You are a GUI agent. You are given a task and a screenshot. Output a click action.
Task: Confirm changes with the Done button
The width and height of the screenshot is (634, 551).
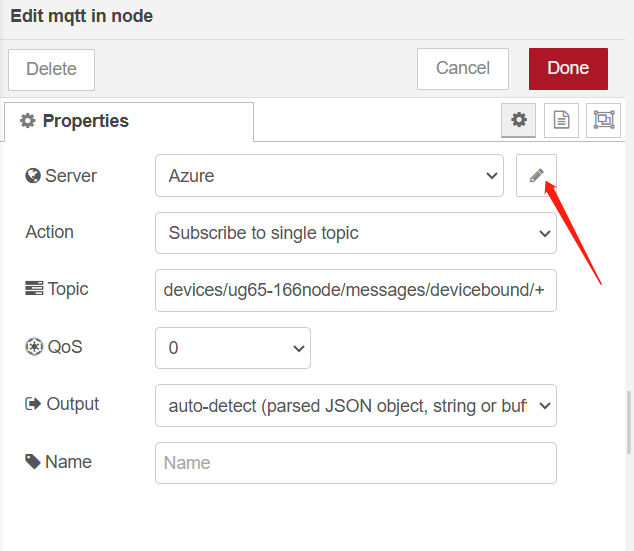(568, 69)
